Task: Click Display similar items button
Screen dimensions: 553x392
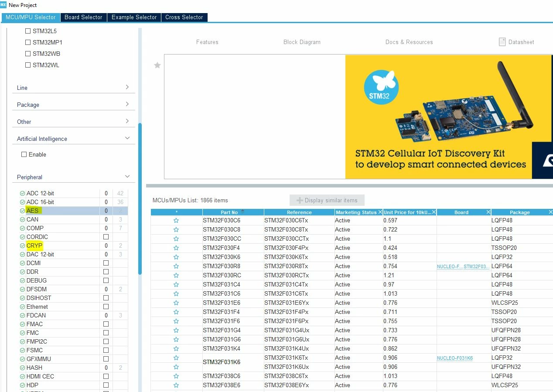Action: (327, 200)
